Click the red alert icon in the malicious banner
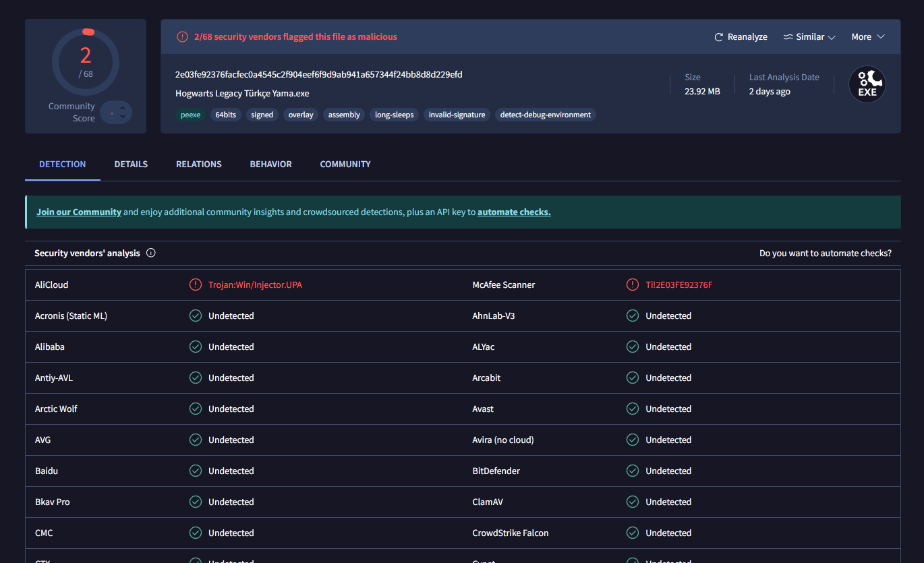924x563 pixels. tap(182, 37)
